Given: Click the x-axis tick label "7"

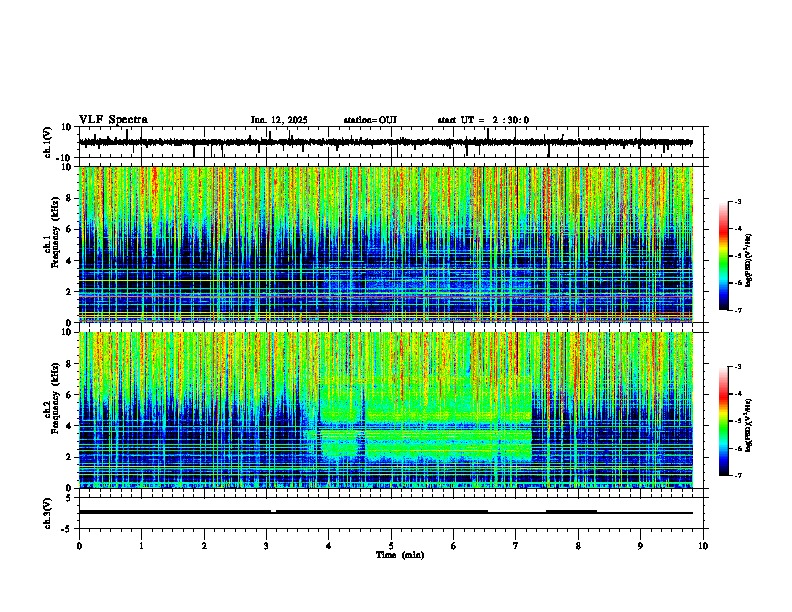Looking at the screenshot, I should [516, 546].
